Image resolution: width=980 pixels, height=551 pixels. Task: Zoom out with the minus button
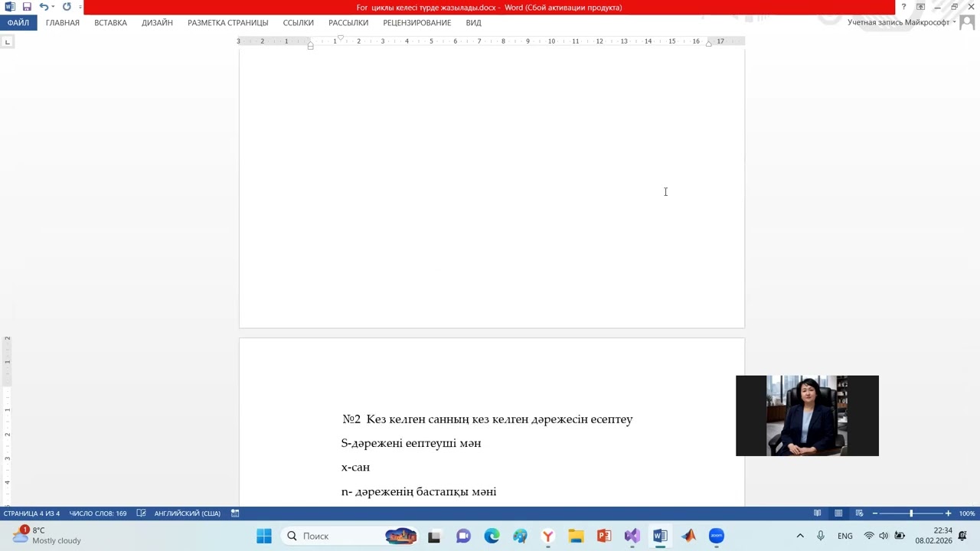(875, 514)
